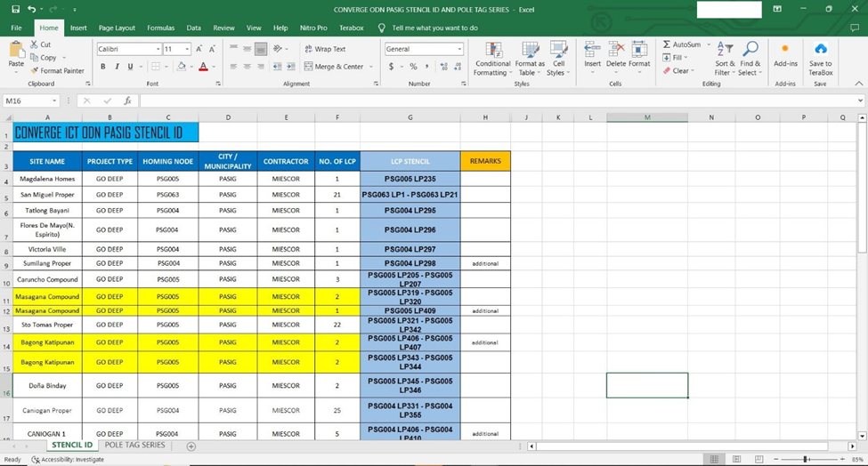Toggle bold formatting
Viewport: 868px width, 466px height.
click(103, 67)
